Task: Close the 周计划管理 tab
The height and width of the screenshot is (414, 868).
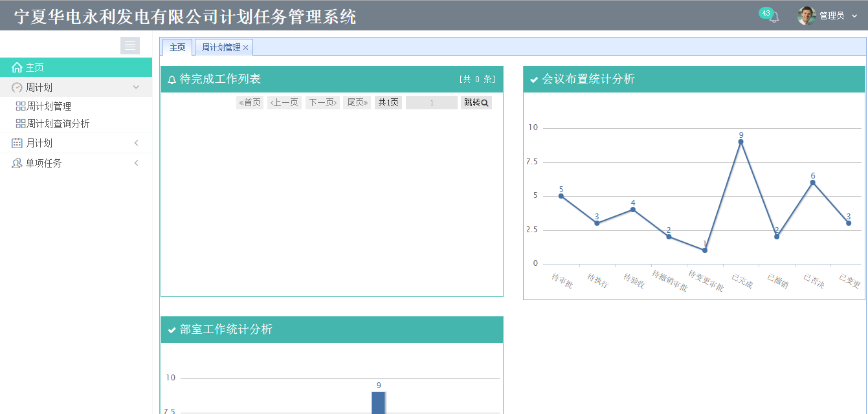Action: (245, 48)
